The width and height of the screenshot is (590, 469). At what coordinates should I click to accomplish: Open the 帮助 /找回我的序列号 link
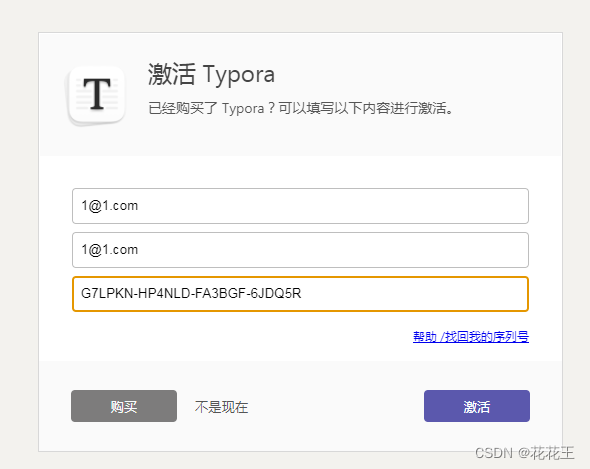pyautogui.click(x=471, y=337)
